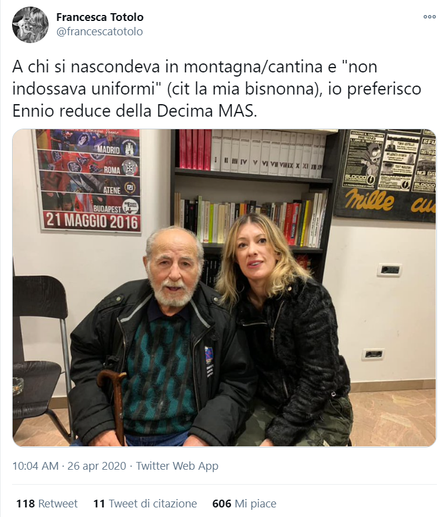Click the bookshelf area of the photo
This screenshot has height=517, width=446.
click(251, 187)
